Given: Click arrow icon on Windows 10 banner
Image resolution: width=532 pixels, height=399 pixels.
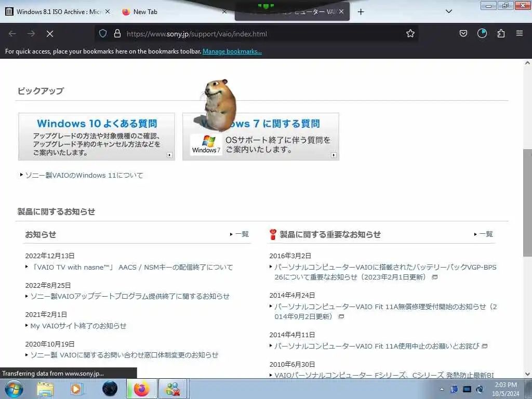Looking at the screenshot, I should click(169, 155).
